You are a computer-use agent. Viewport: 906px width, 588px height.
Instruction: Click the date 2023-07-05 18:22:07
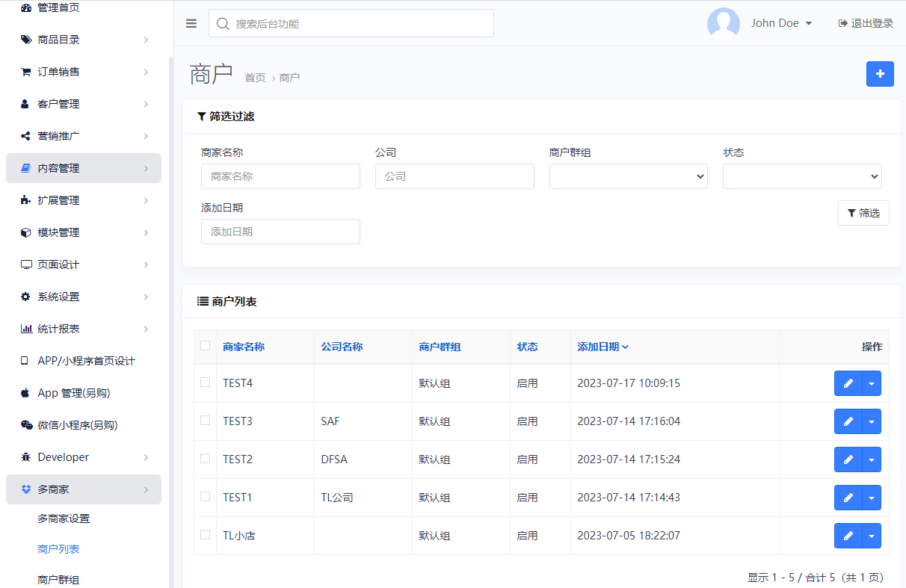coord(629,536)
